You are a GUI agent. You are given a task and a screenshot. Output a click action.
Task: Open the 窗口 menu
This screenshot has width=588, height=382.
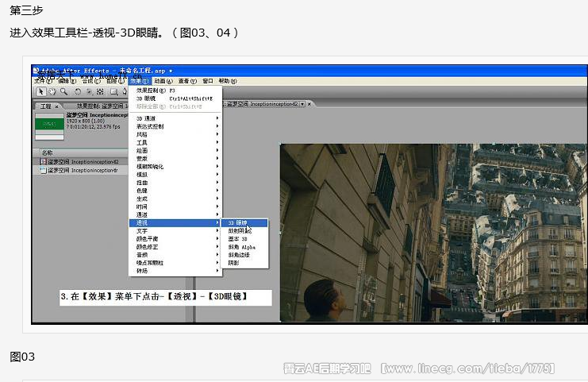(x=208, y=81)
